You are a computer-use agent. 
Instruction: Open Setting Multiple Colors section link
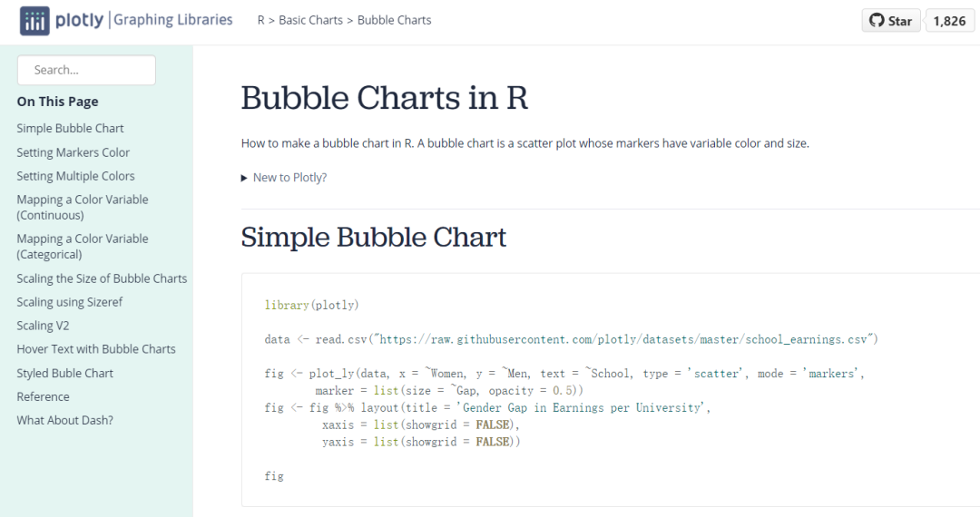(75, 176)
